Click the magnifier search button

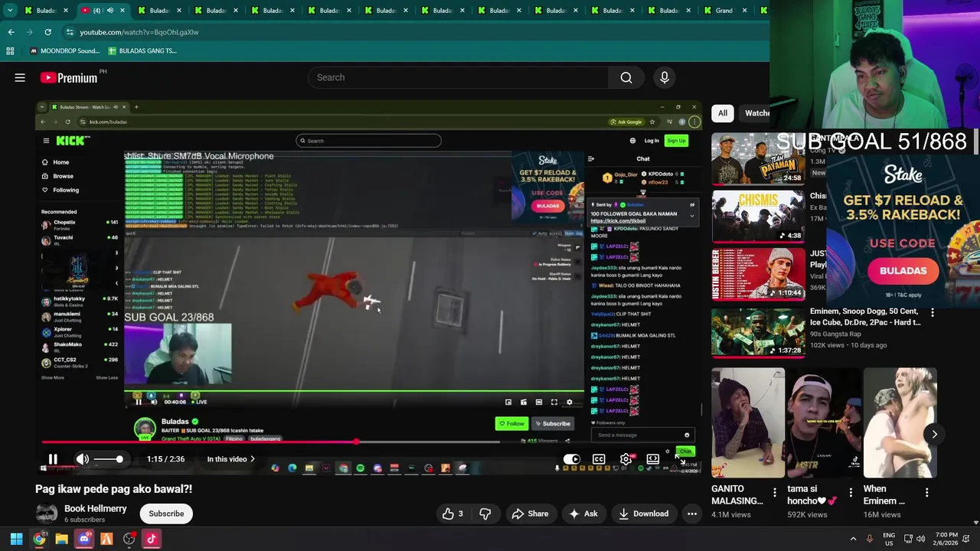[626, 77]
